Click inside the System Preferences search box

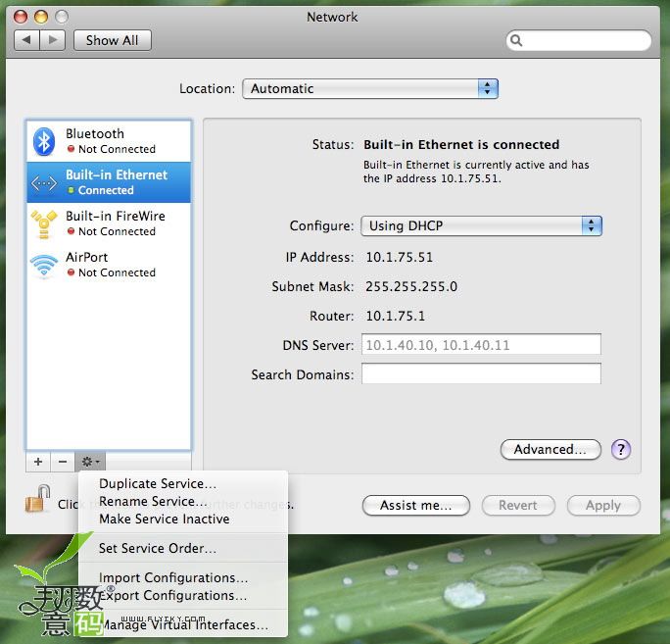point(579,40)
